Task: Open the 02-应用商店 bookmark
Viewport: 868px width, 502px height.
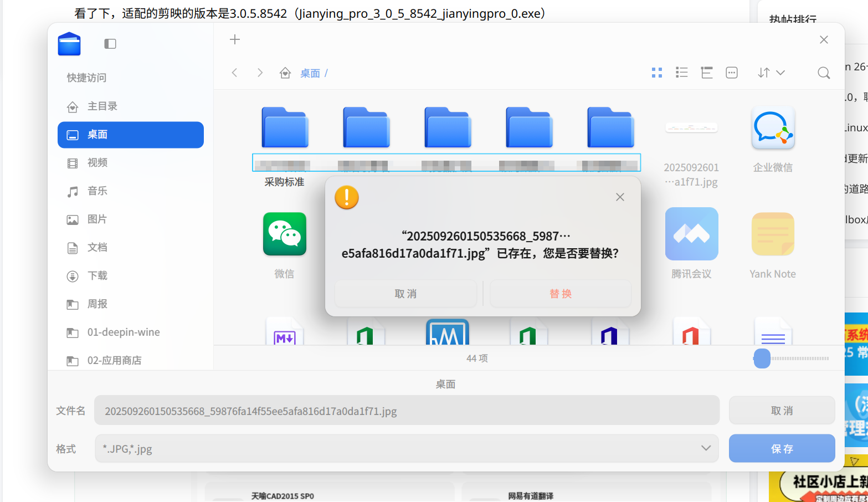Action: [131, 361]
